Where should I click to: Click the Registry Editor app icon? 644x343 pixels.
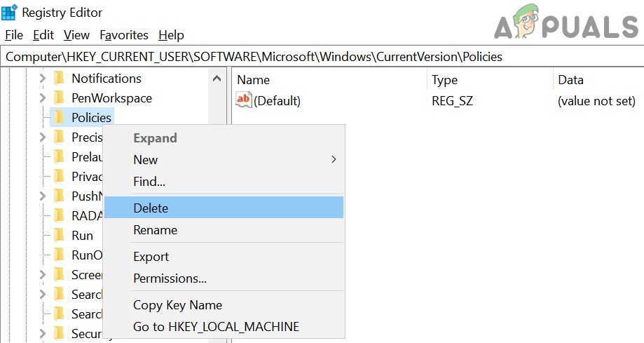[x=10, y=12]
